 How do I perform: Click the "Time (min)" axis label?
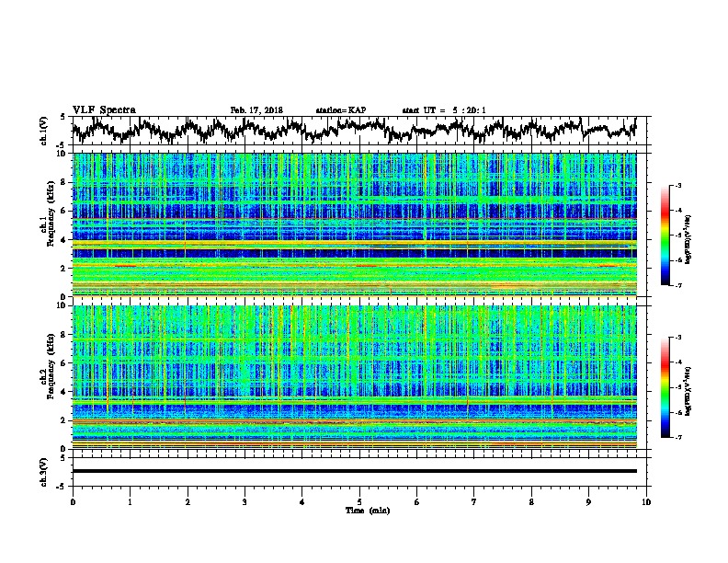coord(368,511)
